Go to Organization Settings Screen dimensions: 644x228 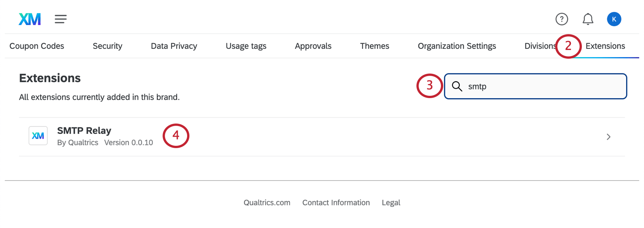tap(457, 46)
